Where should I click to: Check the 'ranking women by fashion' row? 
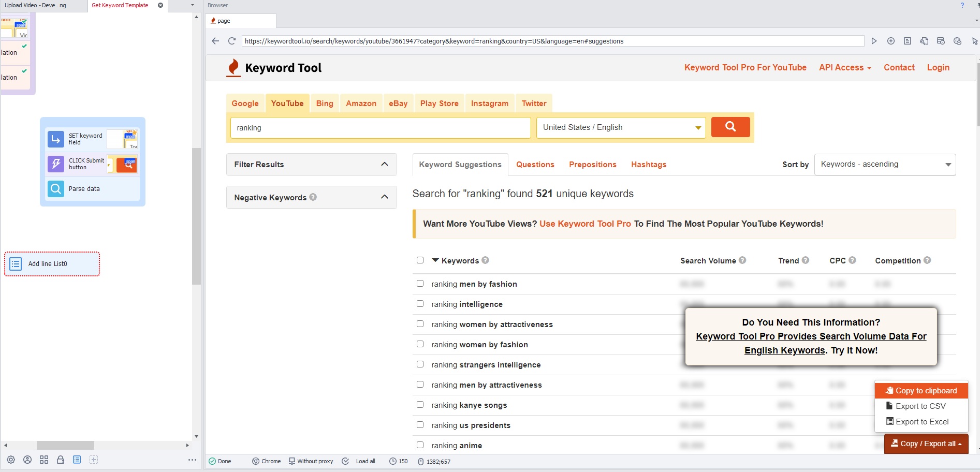[x=420, y=344]
